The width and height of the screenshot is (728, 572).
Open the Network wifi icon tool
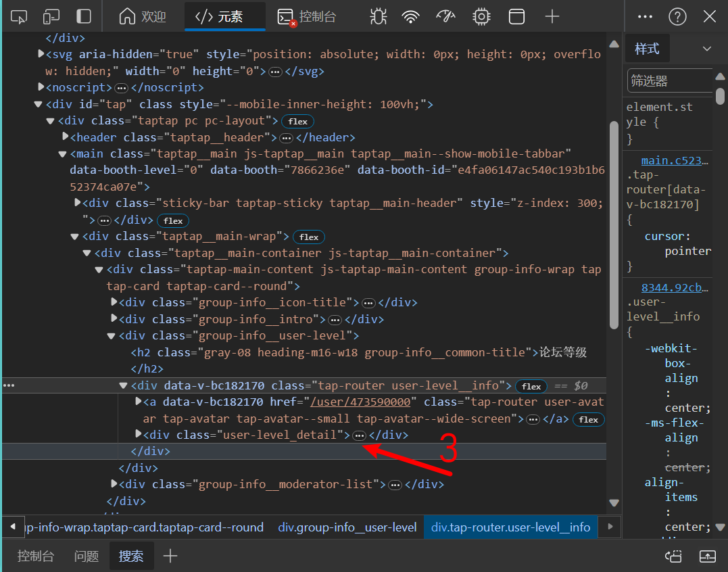410,17
